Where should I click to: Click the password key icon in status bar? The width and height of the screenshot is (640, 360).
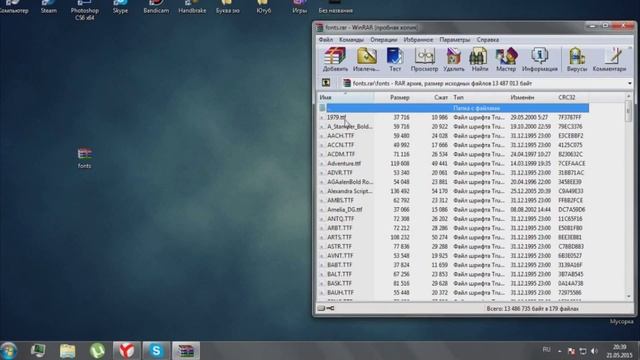(330, 308)
